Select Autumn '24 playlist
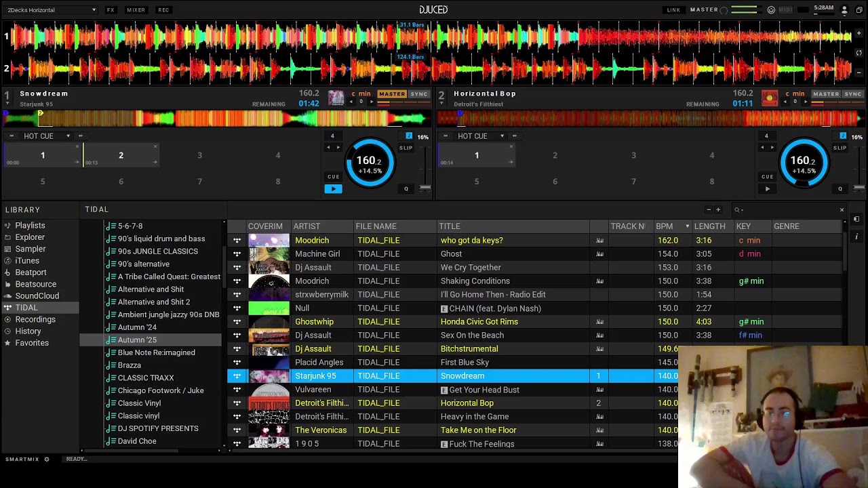868x488 pixels. point(137,327)
